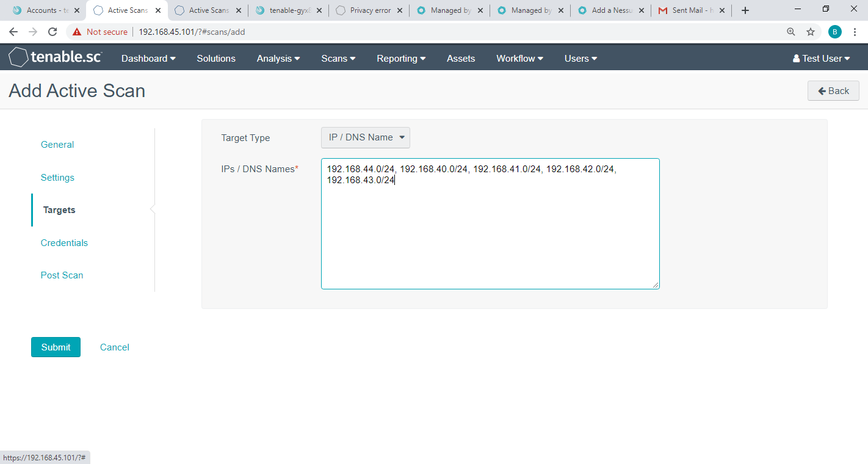The height and width of the screenshot is (464, 868).
Task: Open the Target Type dropdown
Action: (x=366, y=137)
